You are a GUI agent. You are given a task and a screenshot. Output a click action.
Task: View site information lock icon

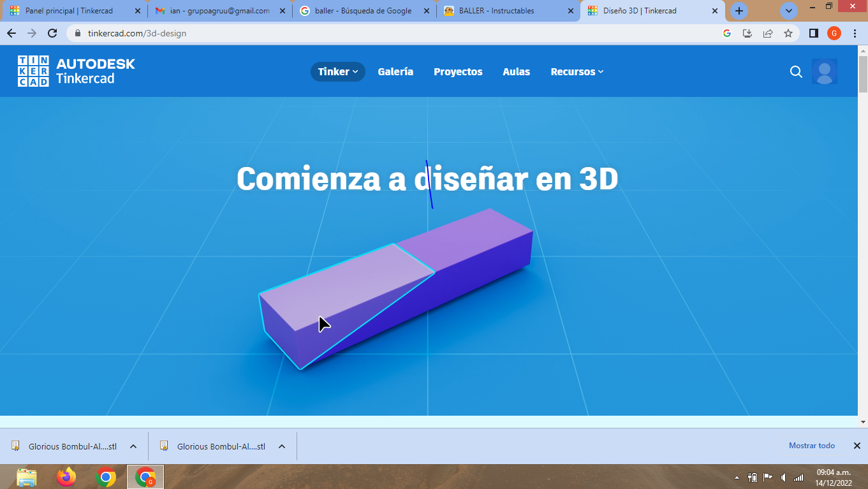[78, 33]
